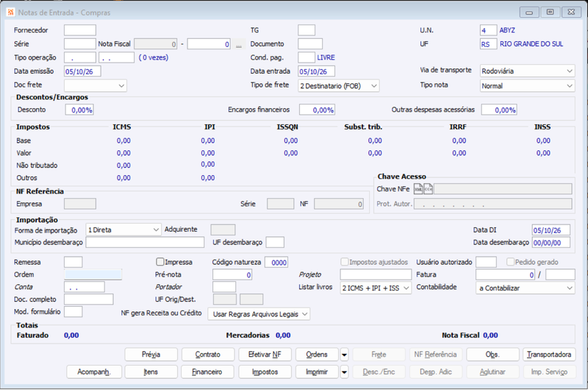
Task: Click the Transportadora button
Action: 549,355
